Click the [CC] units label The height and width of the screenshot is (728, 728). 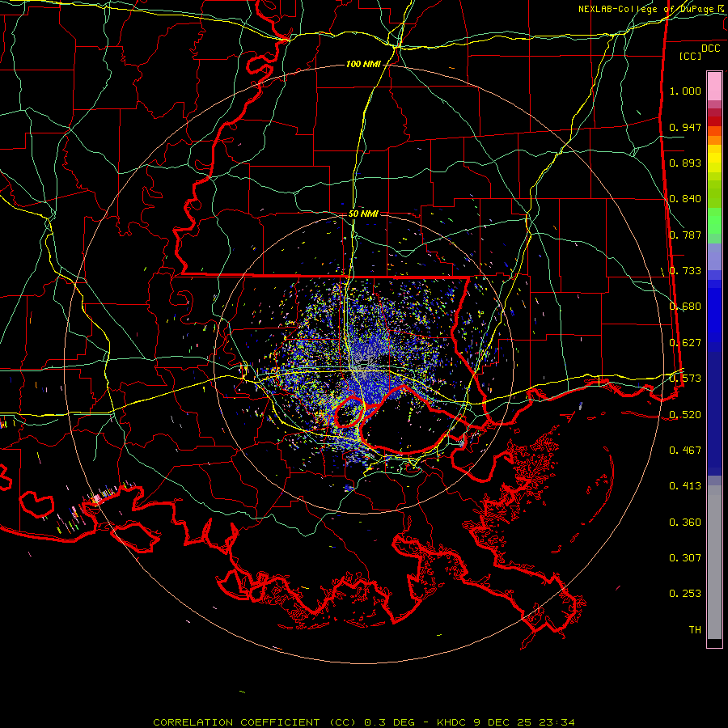691,56
